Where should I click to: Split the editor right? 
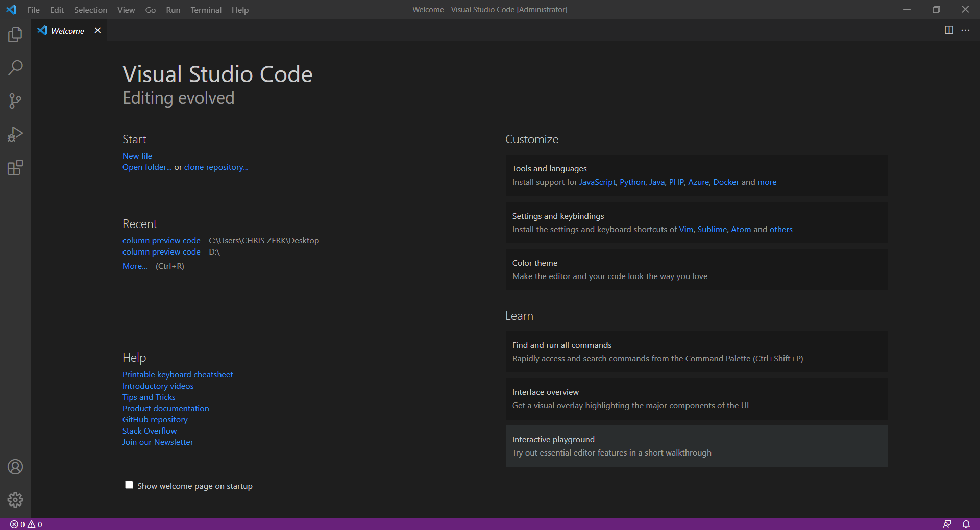pos(949,30)
